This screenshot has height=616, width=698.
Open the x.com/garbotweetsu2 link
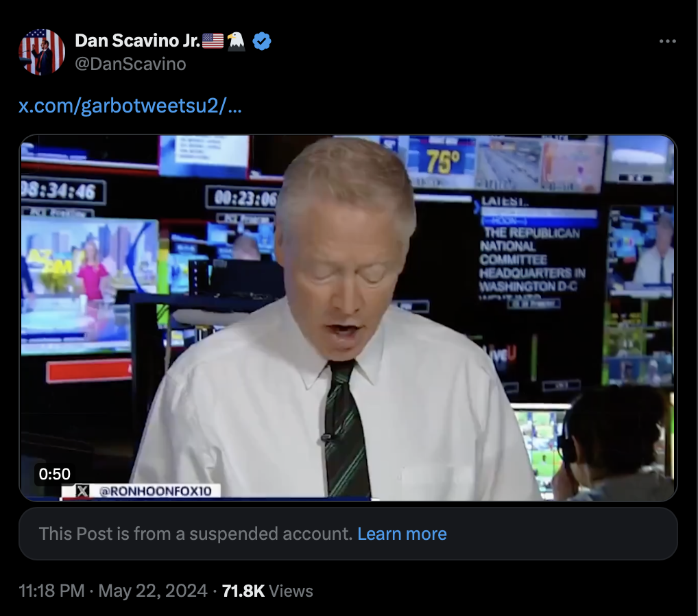(x=130, y=106)
